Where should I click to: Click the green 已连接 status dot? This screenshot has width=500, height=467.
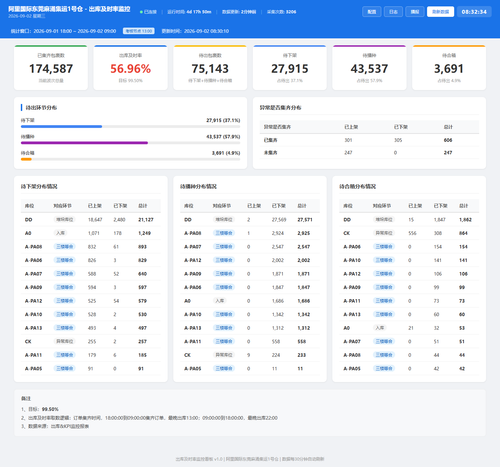pos(141,12)
